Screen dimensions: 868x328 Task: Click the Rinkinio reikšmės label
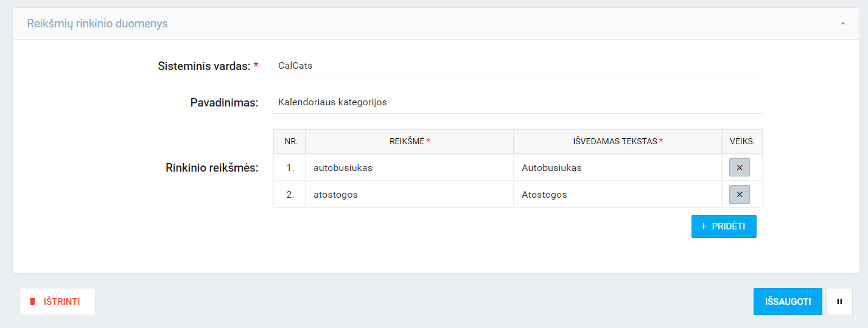212,168
